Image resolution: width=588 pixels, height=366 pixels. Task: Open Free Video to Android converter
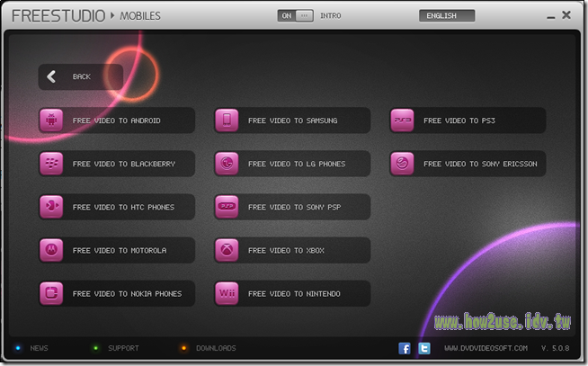(117, 121)
